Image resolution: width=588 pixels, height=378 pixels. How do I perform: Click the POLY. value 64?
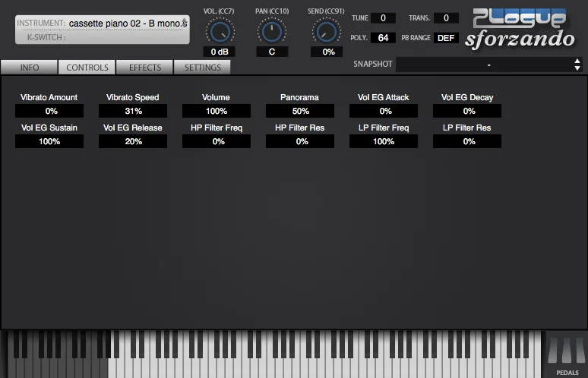383,38
